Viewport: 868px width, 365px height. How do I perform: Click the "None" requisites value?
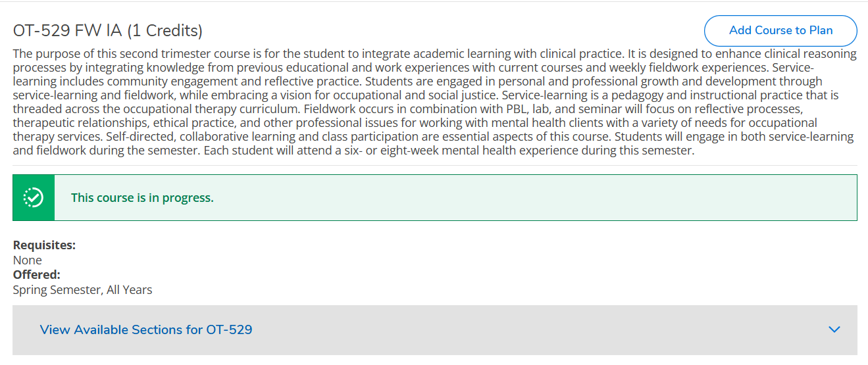[x=28, y=260]
